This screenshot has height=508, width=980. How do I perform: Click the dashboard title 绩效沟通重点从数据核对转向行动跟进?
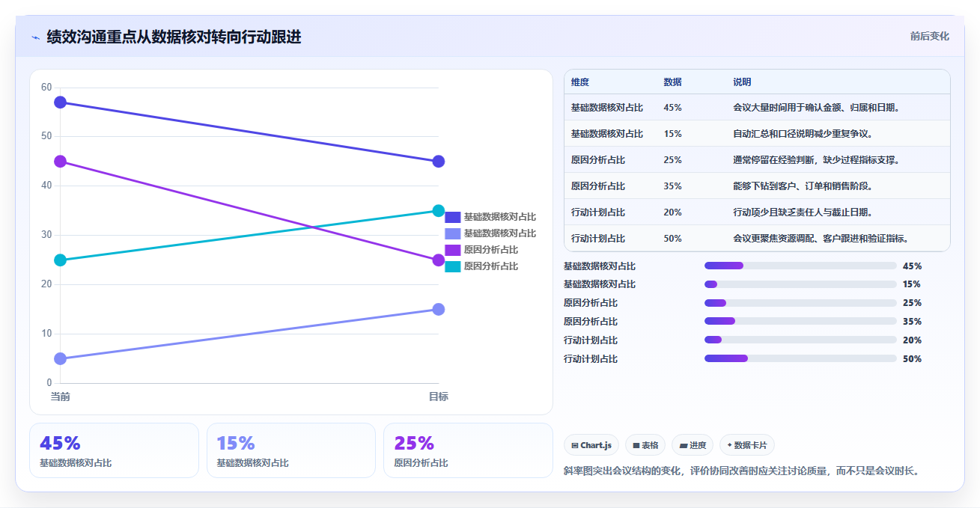174,37
